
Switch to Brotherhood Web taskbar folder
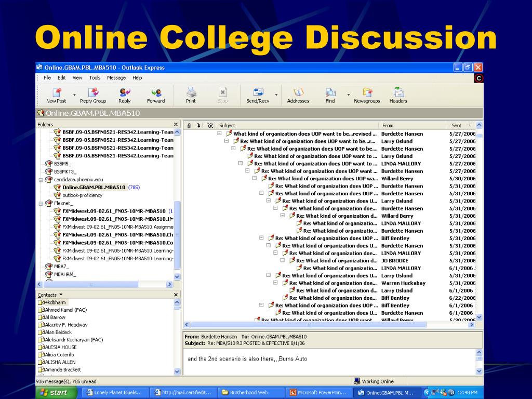point(250,393)
